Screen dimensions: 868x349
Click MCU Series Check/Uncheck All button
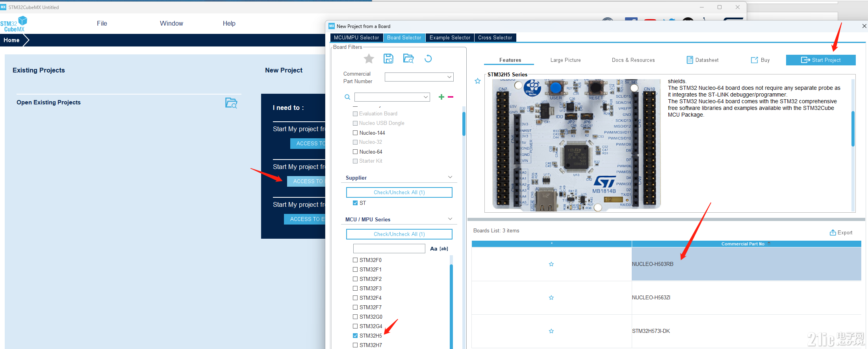(x=399, y=234)
